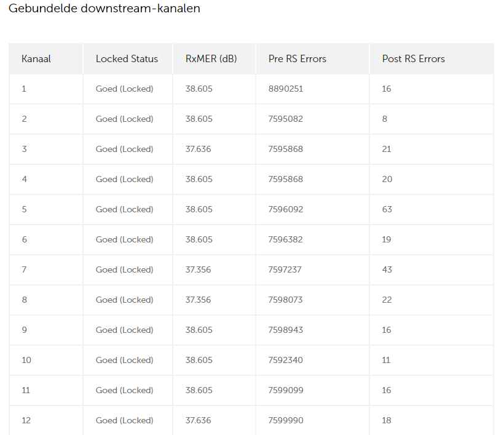Screen dimensions: 504x435
Task: Click channel number 12 in Kanaal column
Action: (x=26, y=420)
